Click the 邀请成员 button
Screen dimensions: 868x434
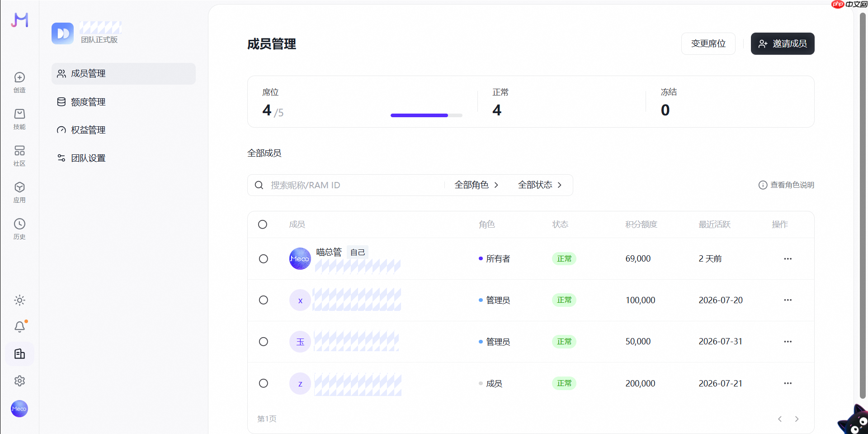[x=783, y=44]
